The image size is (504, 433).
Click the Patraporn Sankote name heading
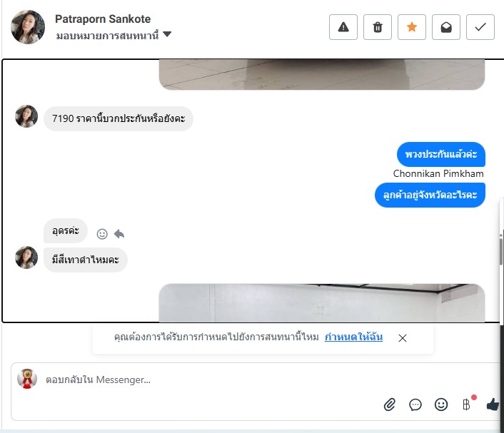coord(103,19)
